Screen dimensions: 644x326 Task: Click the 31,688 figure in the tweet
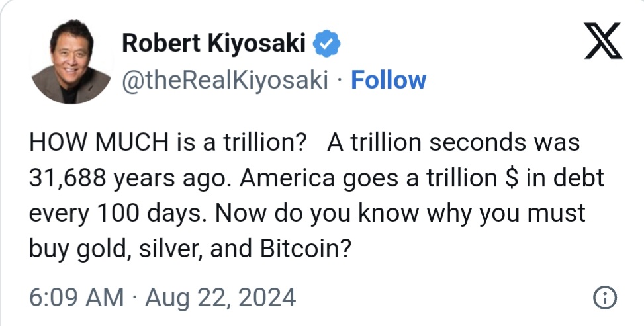tap(71, 179)
